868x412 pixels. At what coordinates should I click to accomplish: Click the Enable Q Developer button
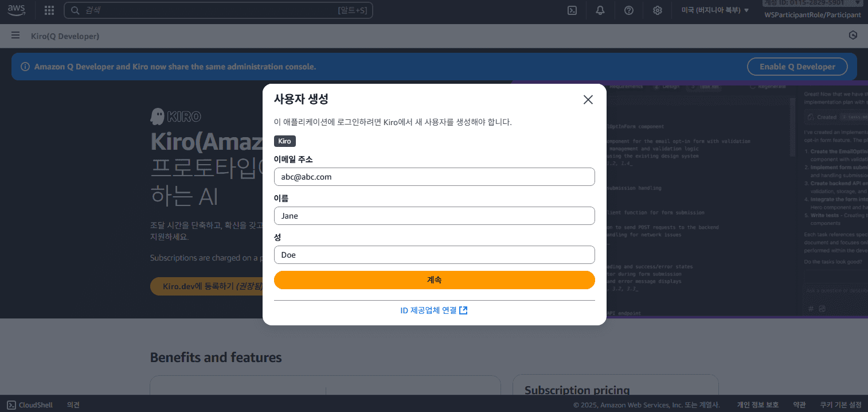coord(797,67)
